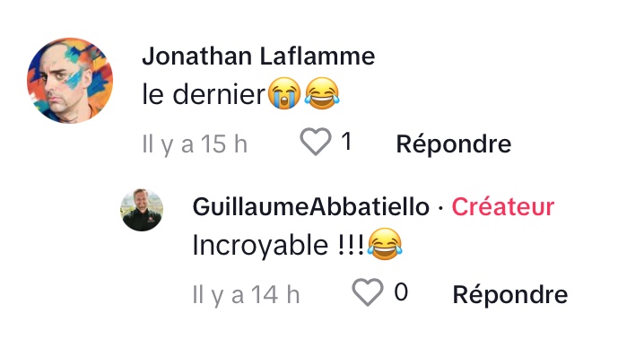Image resolution: width=644 pixels, height=339 pixels.
Task: Click the like count 0 on the reply
Action: click(401, 292)
